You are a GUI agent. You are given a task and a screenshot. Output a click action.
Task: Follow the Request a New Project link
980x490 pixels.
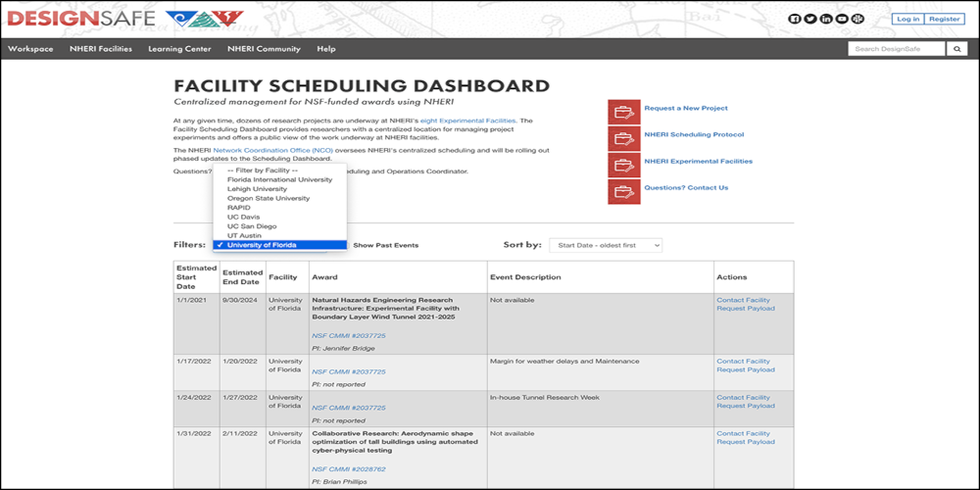click(686, 108)
